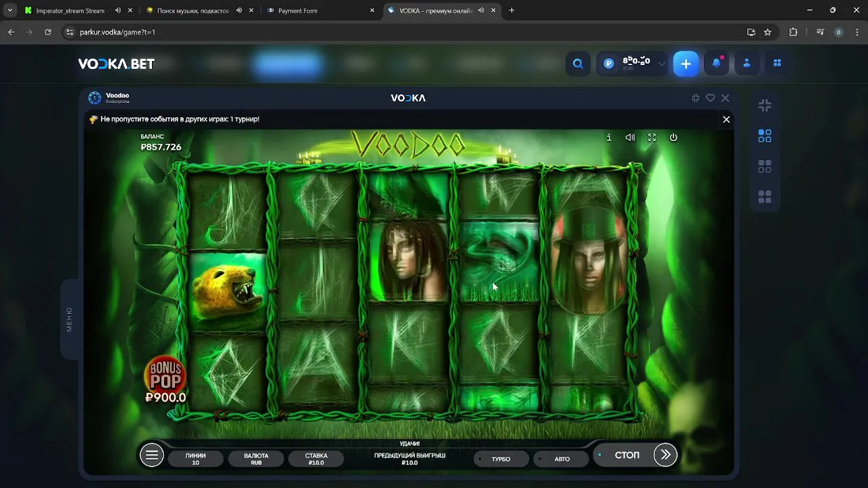Screen dimensions: 868x488
Task: Click the БАЛАНС ₽857.726 text
Action: tap(161, 142)
